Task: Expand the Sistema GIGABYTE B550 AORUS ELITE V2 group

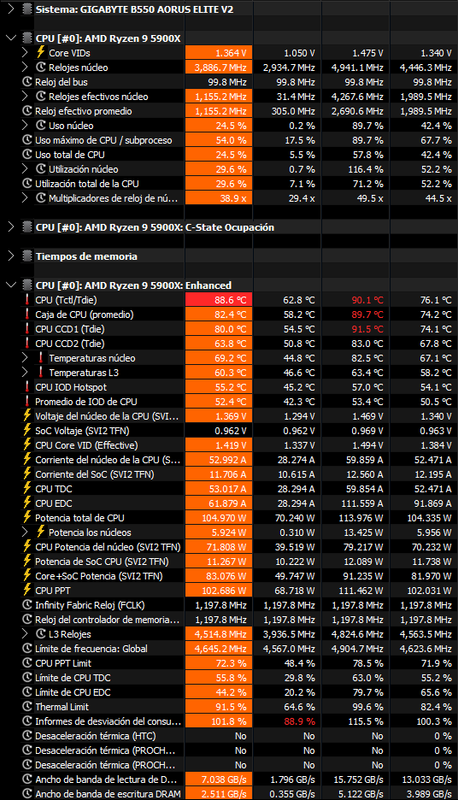Action: pos(11,9)
